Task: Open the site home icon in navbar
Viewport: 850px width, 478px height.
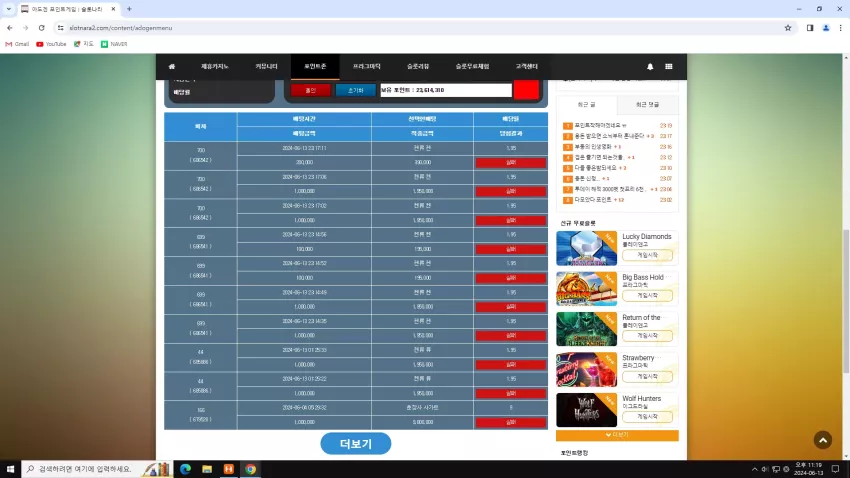Action: coord(172,67)
